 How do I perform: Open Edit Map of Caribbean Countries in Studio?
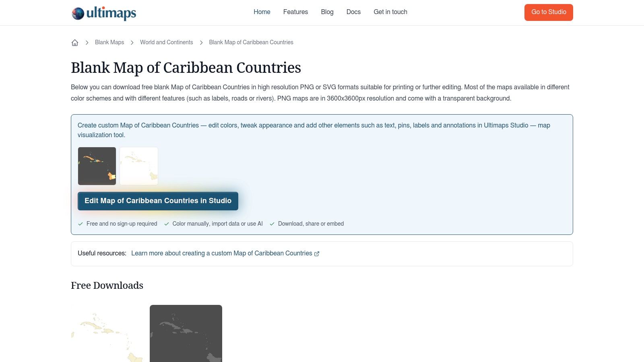tap(158, 201)
